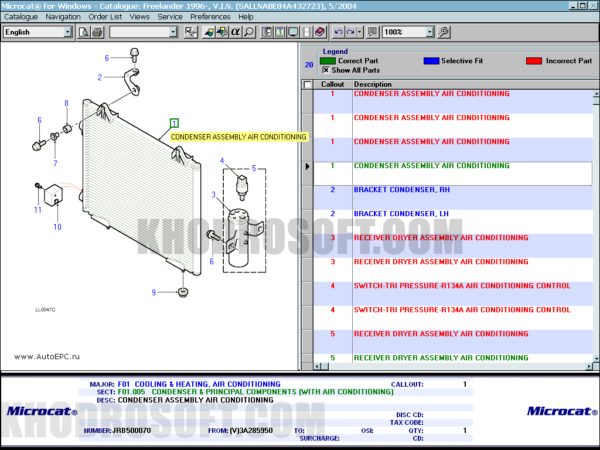Select first SWITCH-TRI PRESSURE-R134A row
This screenshot has height=450, width=600.
[x=453, y=293]
